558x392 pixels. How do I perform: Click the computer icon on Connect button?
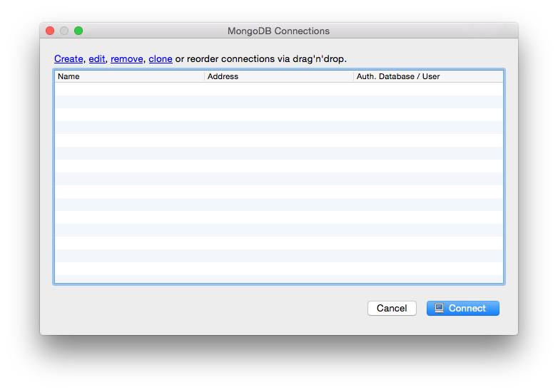440,308
